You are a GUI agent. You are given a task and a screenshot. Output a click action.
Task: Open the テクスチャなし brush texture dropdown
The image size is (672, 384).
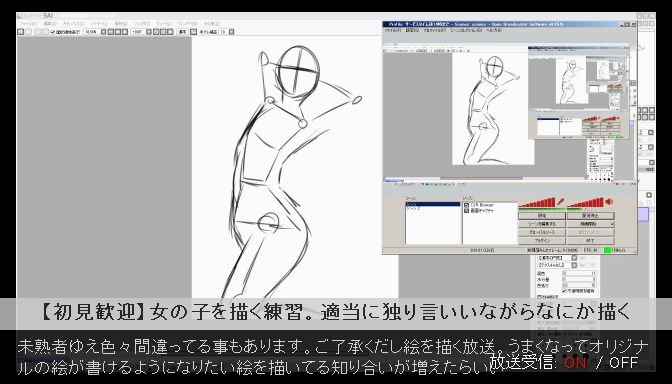[574, 266]
